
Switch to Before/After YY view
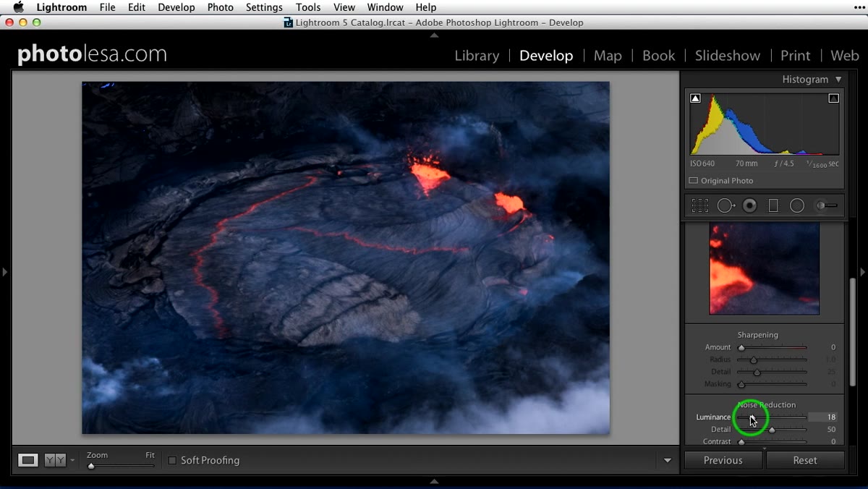pos(55,460)
